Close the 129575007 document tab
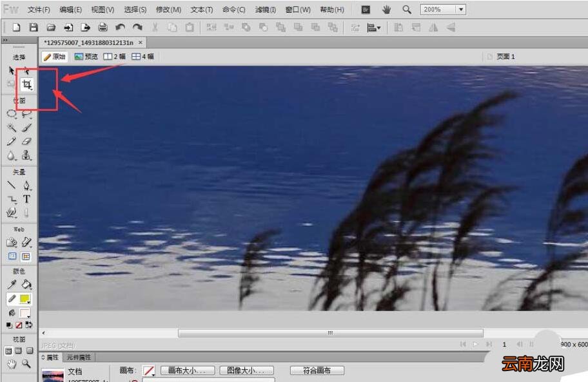The height and width of the screenshot is (382, 588). tap(141, 43)
